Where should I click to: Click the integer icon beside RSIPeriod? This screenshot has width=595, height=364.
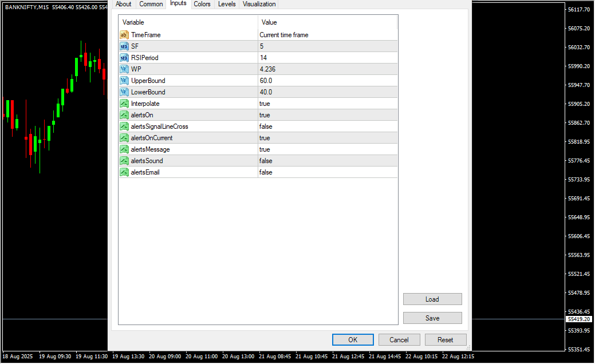click(x=124, y=58)
